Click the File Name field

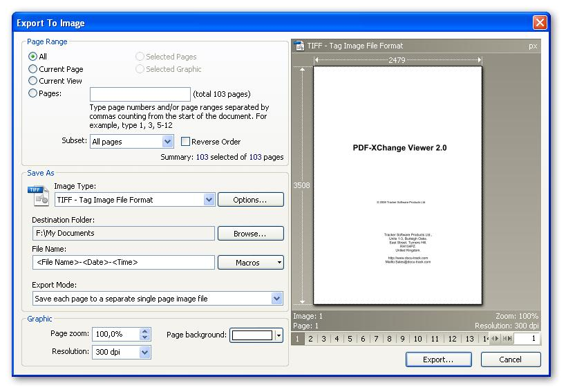[x=124, y=263]
